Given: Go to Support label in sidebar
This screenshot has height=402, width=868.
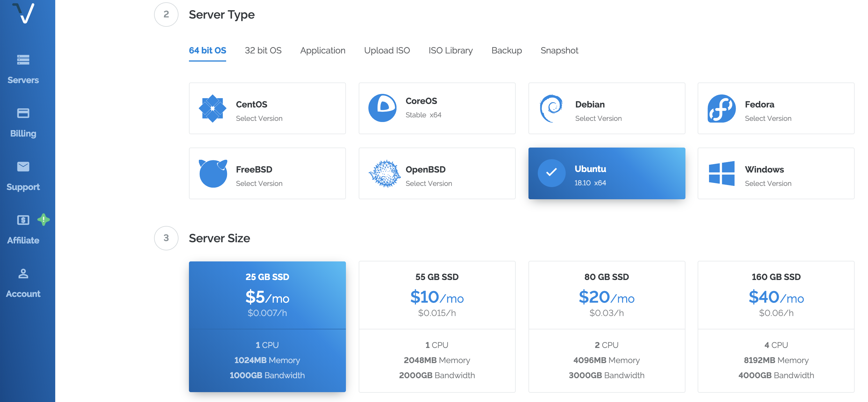Looking at the screenshot, I should (x=23, y=187).
